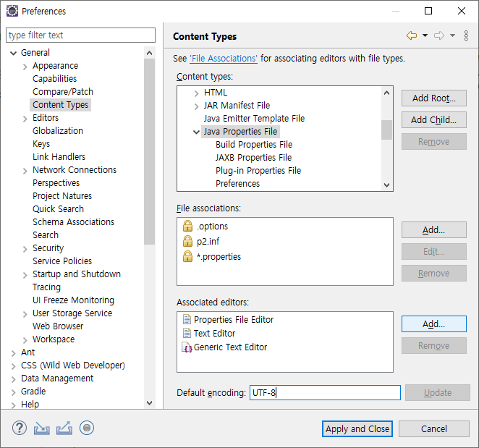Click the Import preferences icon
This screenshot has height=448, width=479.
click(x=41, y=428)
